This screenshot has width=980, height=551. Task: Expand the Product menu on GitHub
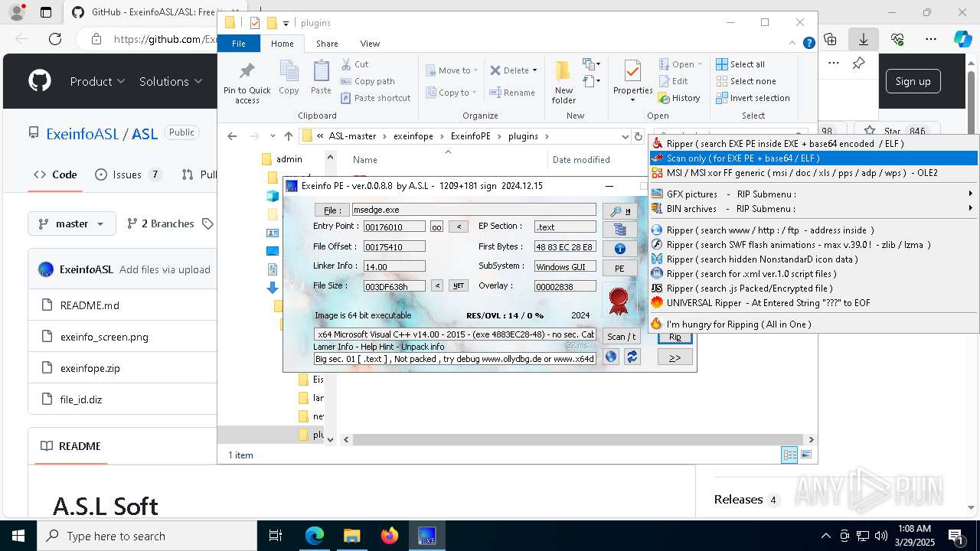97,81
